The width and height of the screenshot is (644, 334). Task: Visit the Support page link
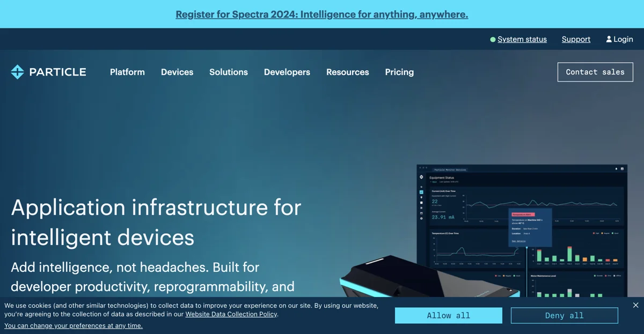click(x=576, y=39)
